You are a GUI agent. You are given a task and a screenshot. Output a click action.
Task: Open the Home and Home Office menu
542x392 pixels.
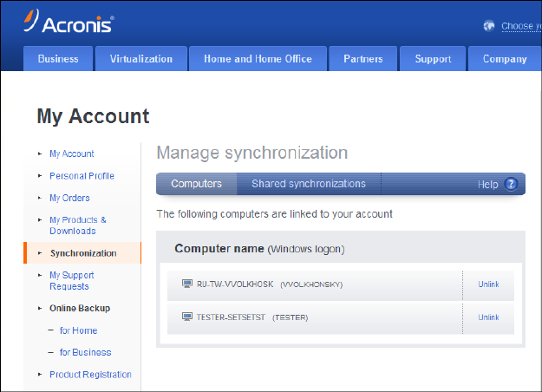point(258,59)
